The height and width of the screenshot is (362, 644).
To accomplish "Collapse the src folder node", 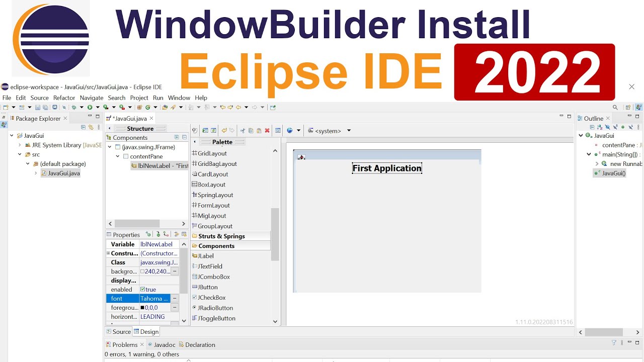I will 20,155.
